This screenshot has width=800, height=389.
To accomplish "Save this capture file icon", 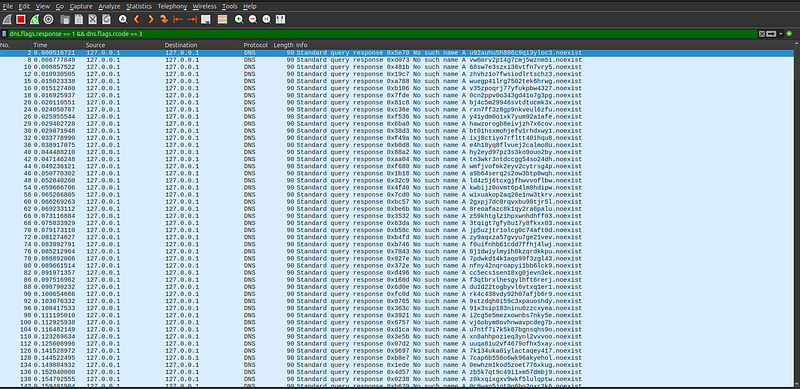I will pyautogui.click(x=79, y=19).
